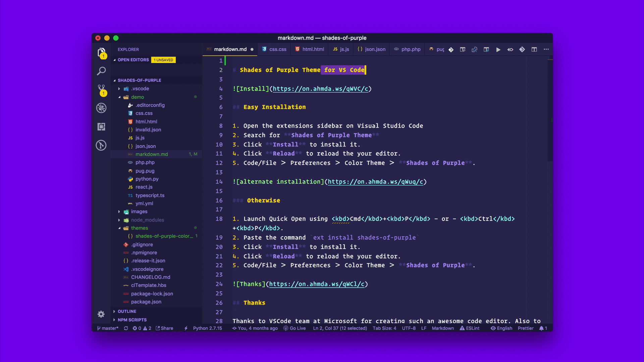Expand the themes folder in explorer

(x=119, y=228)
